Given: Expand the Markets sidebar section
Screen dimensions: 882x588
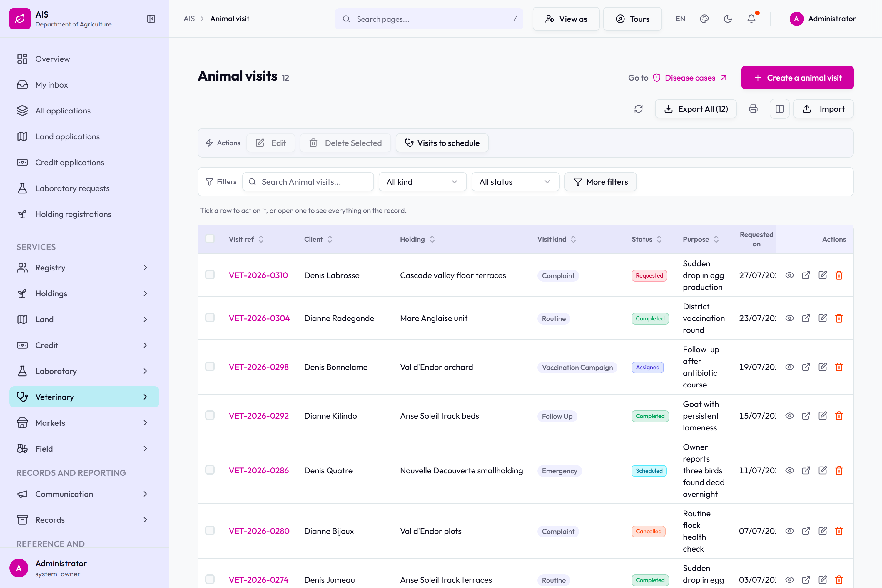Looking at the screenshot, I should 84,423.
